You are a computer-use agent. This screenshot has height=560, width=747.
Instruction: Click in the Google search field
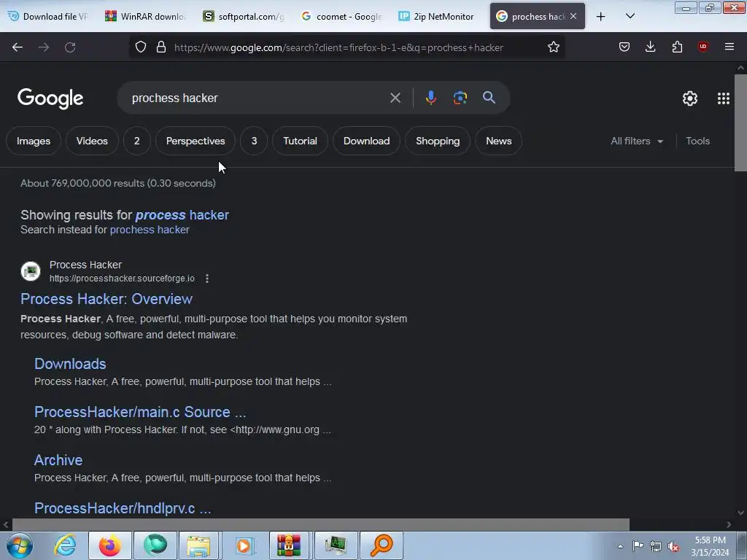[258, 98]
